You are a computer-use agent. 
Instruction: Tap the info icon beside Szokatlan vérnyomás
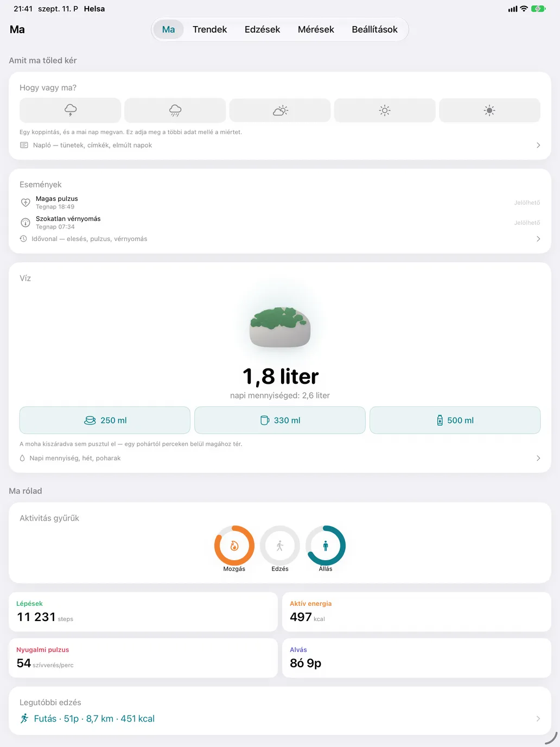[x=26, y=223]
